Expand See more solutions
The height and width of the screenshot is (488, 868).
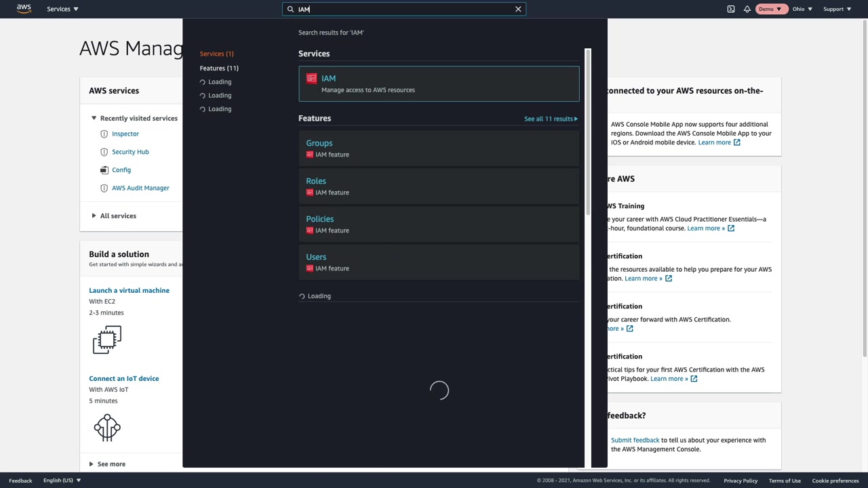click(x=107, y=464)
